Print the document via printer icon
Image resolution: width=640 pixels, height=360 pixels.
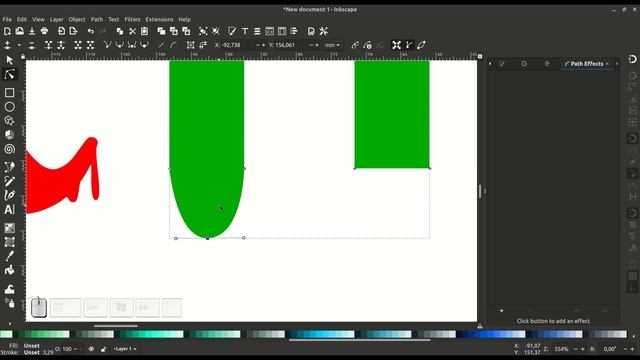point(44,31)
